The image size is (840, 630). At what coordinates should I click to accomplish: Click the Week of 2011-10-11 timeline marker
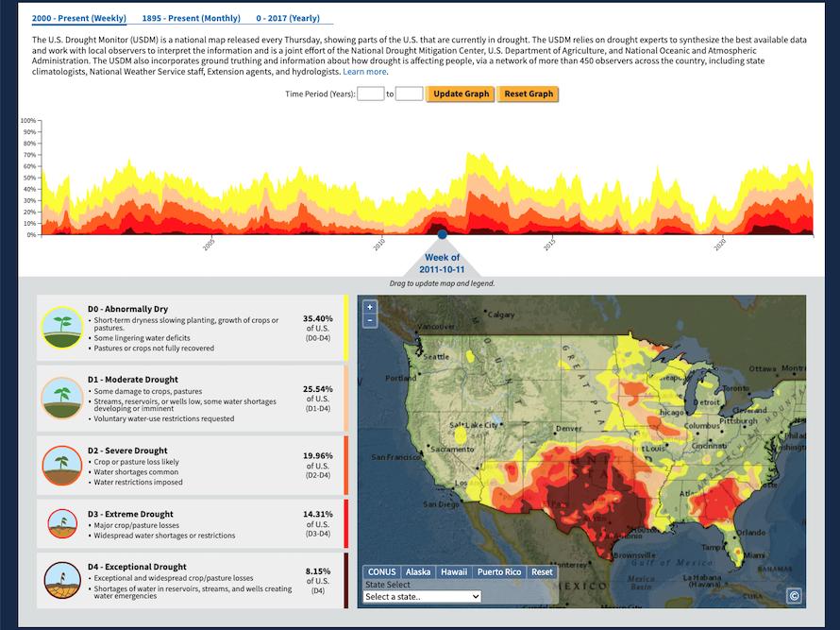point(440,233)
